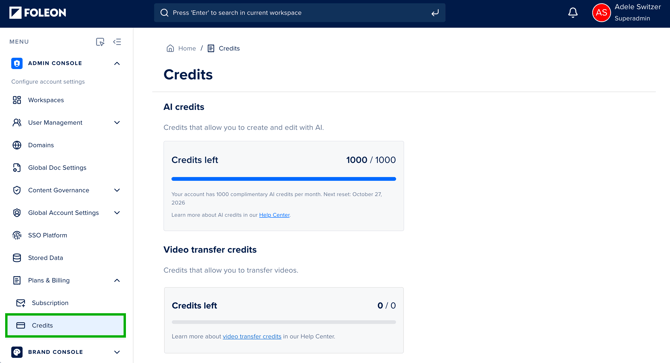Open the notifications bell

point(573,13)
